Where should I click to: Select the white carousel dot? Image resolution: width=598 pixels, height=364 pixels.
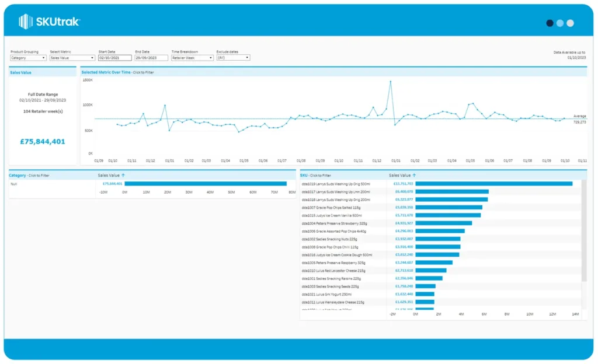tap(570, 23)
